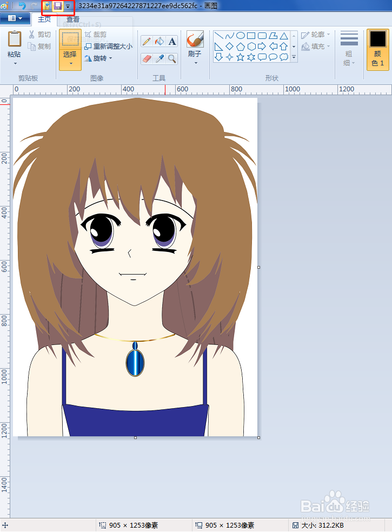Switch to the 查看 tab
The image size is (392, 532).
pyautogui.click(x=72, y=19)
